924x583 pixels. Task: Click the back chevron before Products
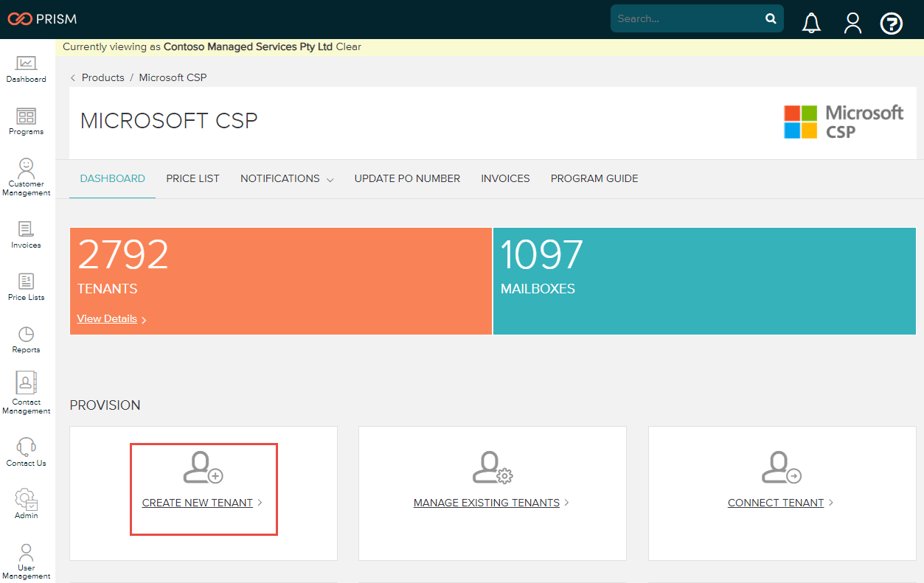(x=73, y=77)
